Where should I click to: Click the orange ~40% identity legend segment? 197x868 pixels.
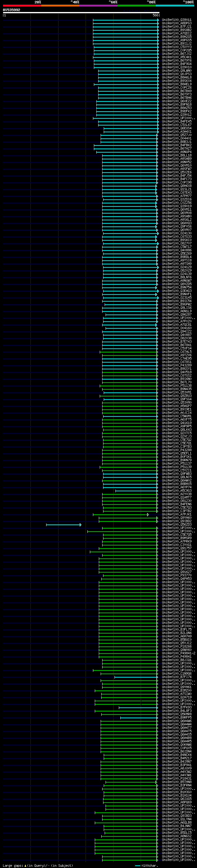(60, 6)
